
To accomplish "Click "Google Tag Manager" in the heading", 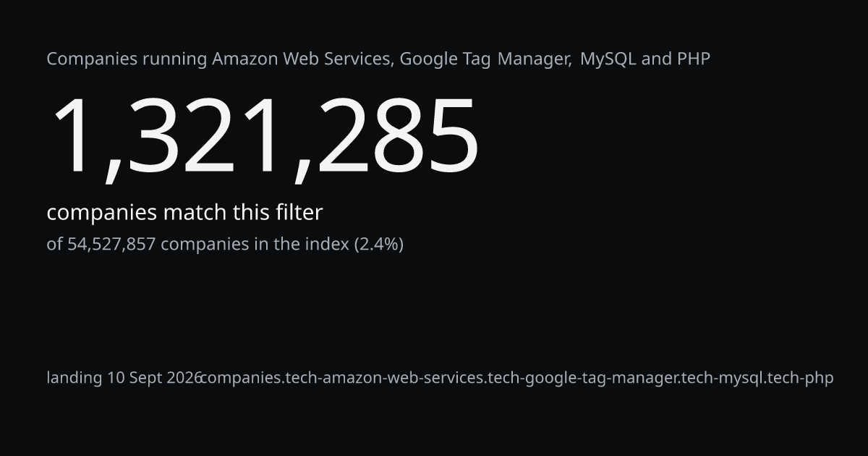I will [x=484, y=59].
